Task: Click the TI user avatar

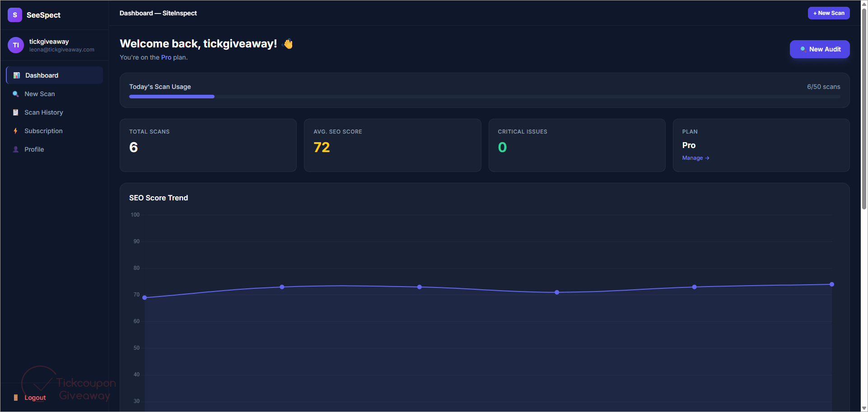Action: [x=16, y=45]
